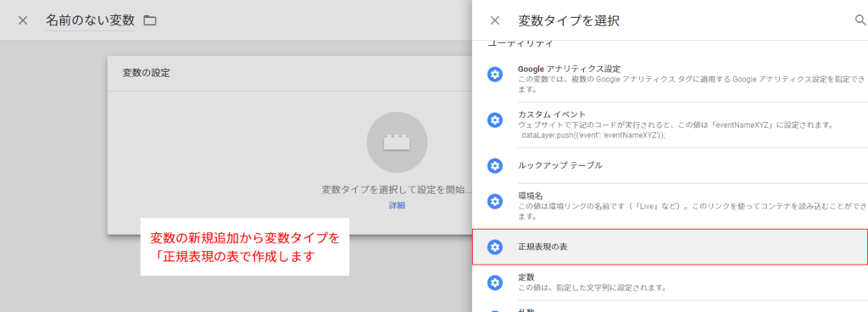Edit the variable name 名前のない変数
The height and width of the screenshot is (312, 868).
tap(90, 20)
